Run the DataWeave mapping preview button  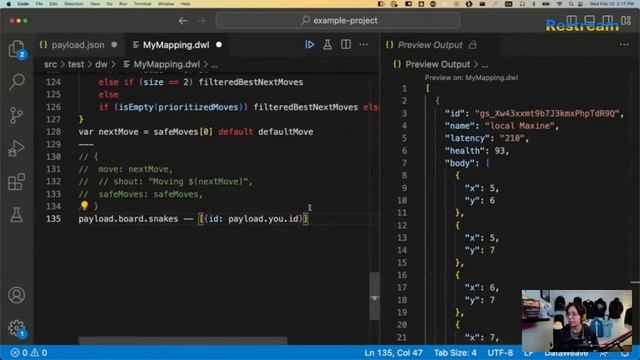pos(310,44)
